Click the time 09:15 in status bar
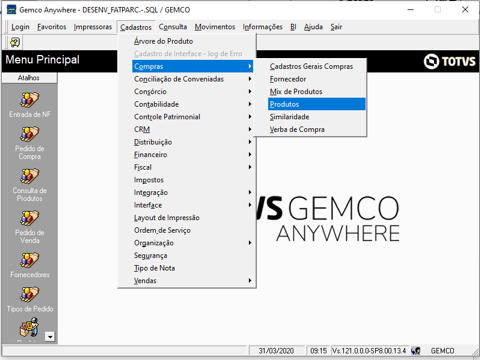Viewport: 480px width, 360px height. [318, 351]
